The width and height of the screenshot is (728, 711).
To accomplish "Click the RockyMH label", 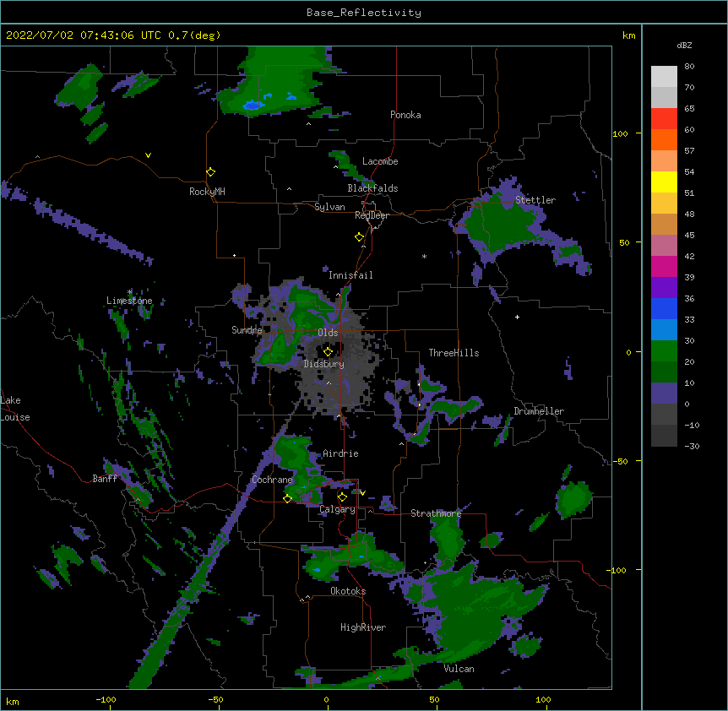I will click(207, 192).
